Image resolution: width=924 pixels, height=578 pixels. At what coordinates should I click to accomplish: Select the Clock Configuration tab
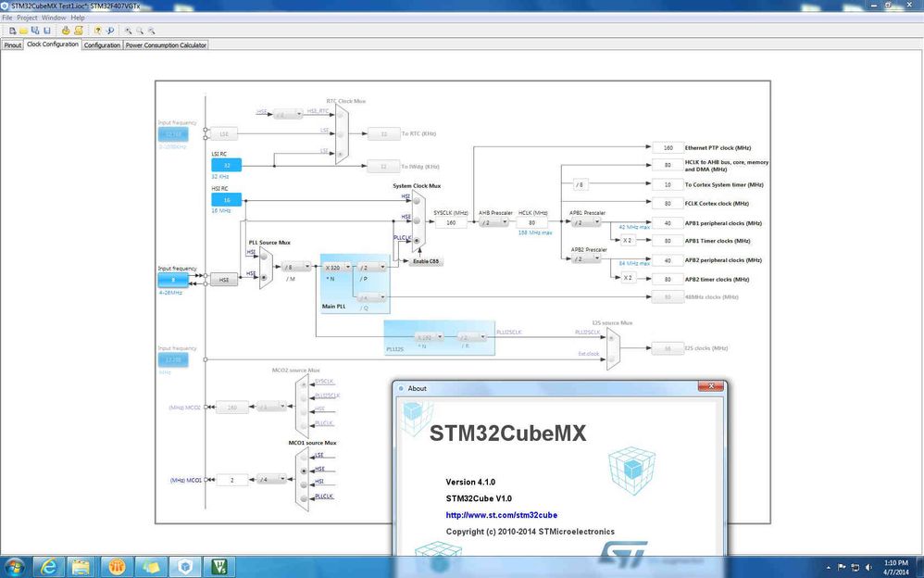[x=53, y=44]
